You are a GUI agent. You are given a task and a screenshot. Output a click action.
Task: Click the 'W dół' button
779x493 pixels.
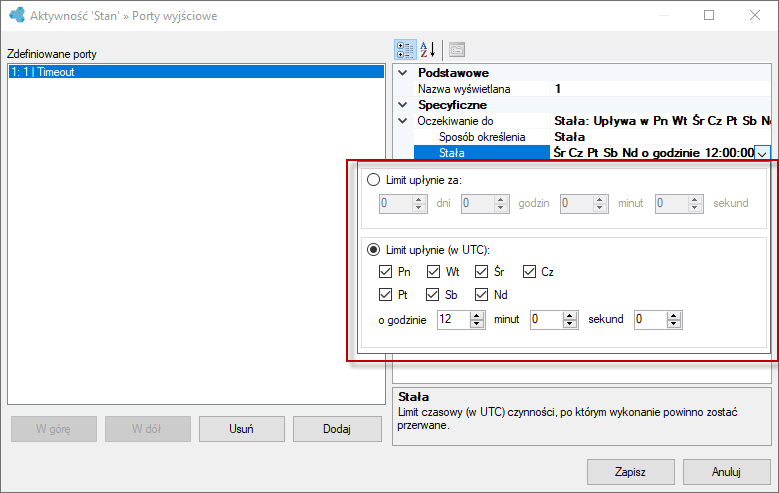148,429
